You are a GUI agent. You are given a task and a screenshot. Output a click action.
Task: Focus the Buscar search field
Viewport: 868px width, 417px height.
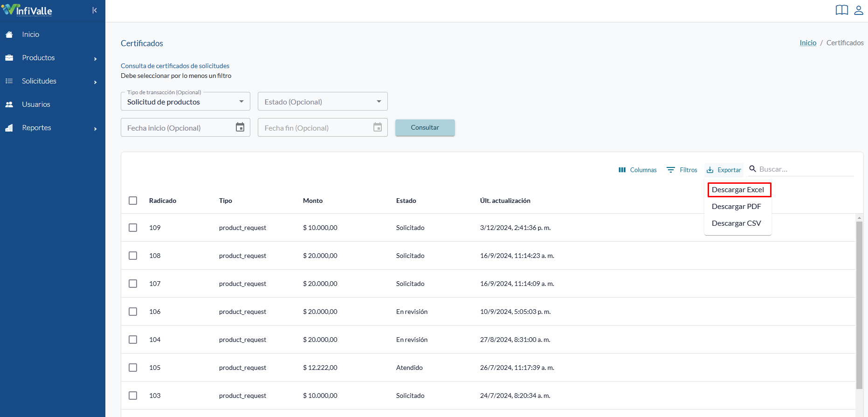[806, 169]
